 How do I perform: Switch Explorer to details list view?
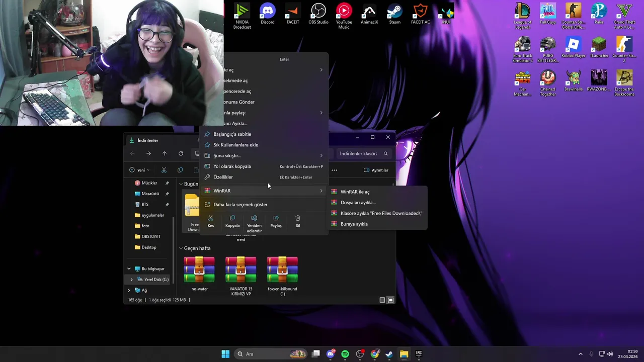pyautogui.click(x=382, y=300)
